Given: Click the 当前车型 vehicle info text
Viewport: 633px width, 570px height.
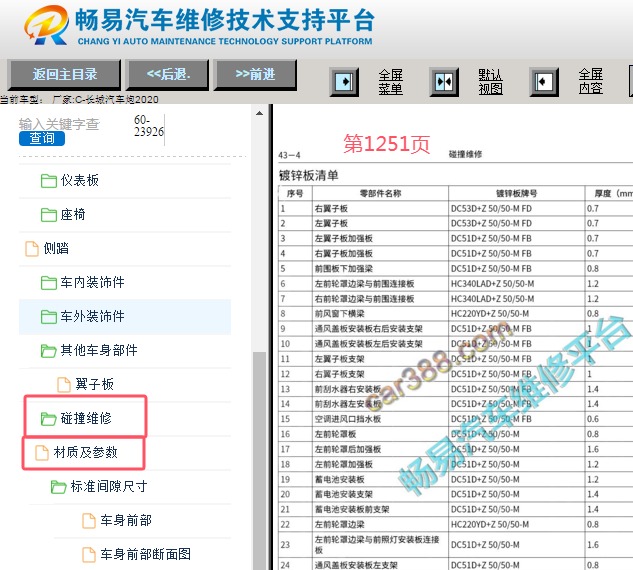Looking at the screenshot, I should click(79, 99).
